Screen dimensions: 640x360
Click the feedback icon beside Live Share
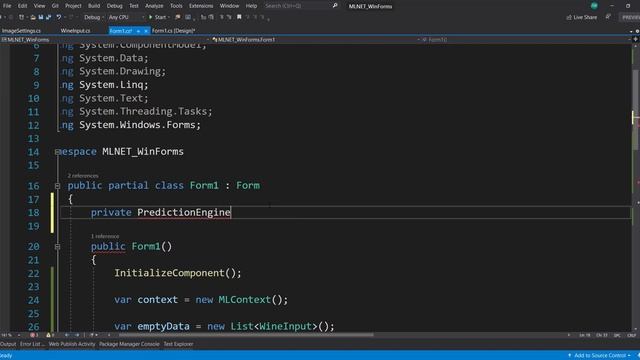pos(608,17)
